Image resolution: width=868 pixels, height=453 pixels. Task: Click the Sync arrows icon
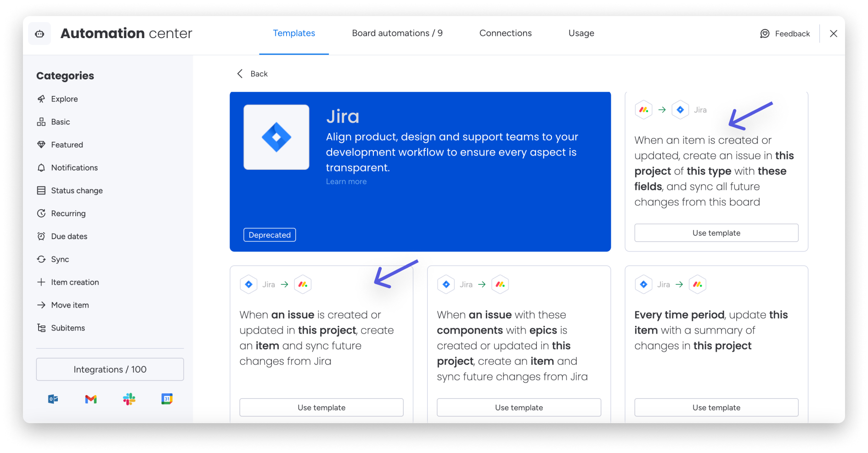(x=41, y=259)
